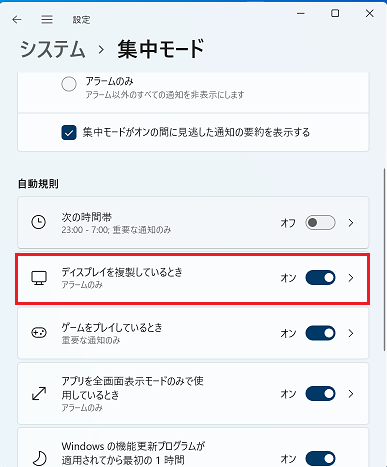Open the hamburger navigation menu

coord(47,19)
